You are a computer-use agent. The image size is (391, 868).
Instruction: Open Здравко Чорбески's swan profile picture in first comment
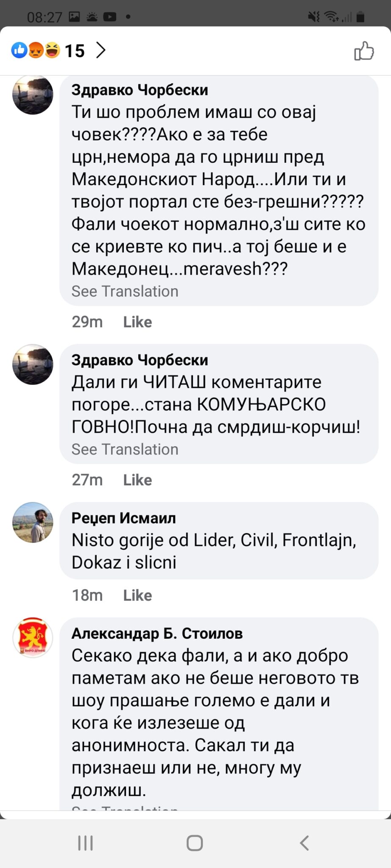33,95
